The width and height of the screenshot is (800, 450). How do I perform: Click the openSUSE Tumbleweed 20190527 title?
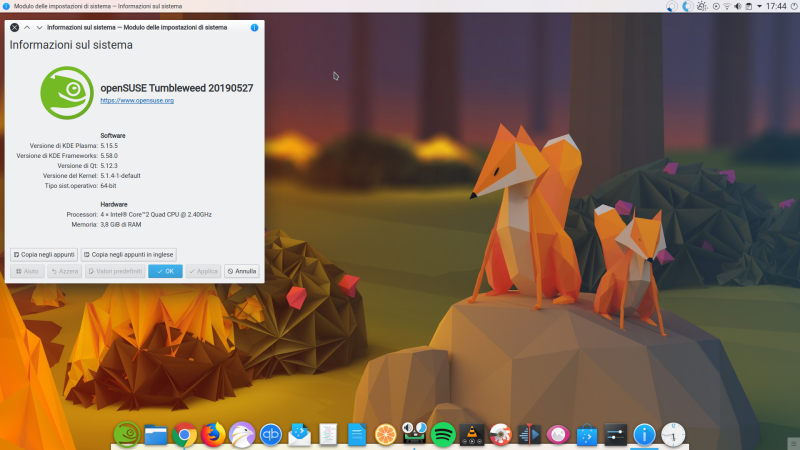click(177, 88)
